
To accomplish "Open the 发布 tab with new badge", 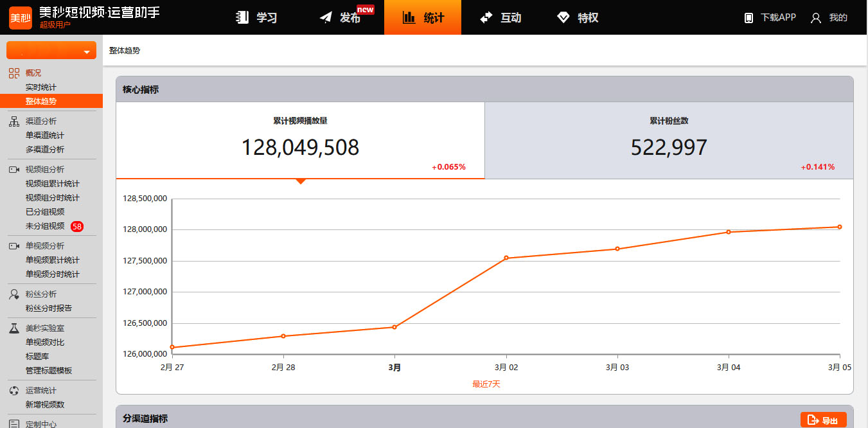I will (x=341, y=18).
